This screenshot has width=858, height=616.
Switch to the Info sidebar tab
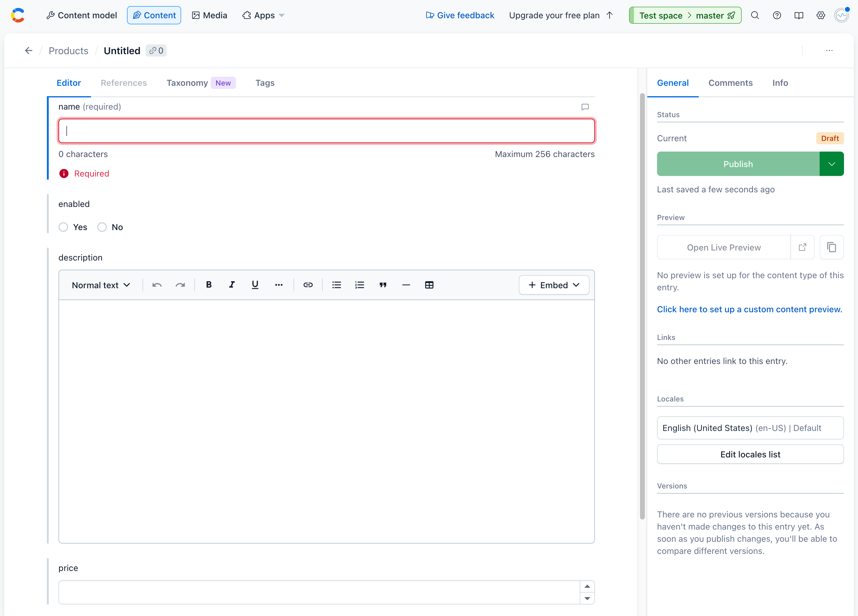(780, 83)
